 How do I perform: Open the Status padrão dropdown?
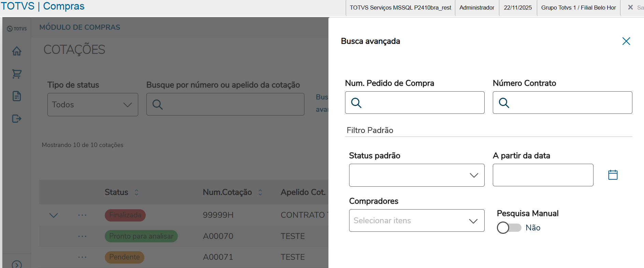(416, 175)
